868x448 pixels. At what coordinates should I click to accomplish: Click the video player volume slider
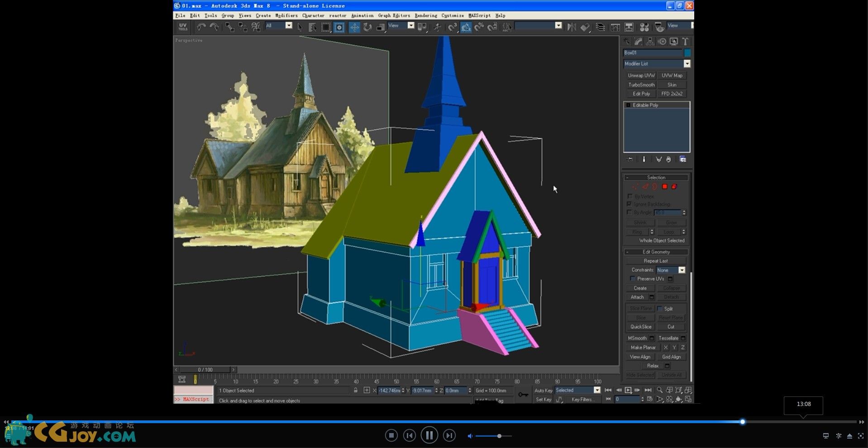coord(493,436)
